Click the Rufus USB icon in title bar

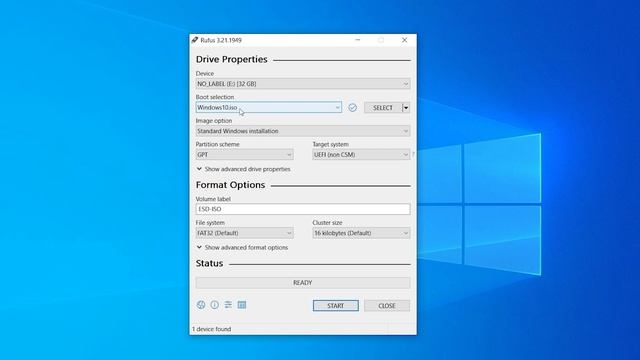(195, 40)
